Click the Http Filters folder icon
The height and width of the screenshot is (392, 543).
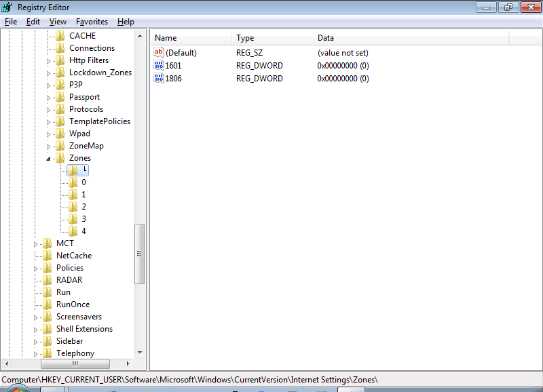pyautogui.click(x=60, y=60)
